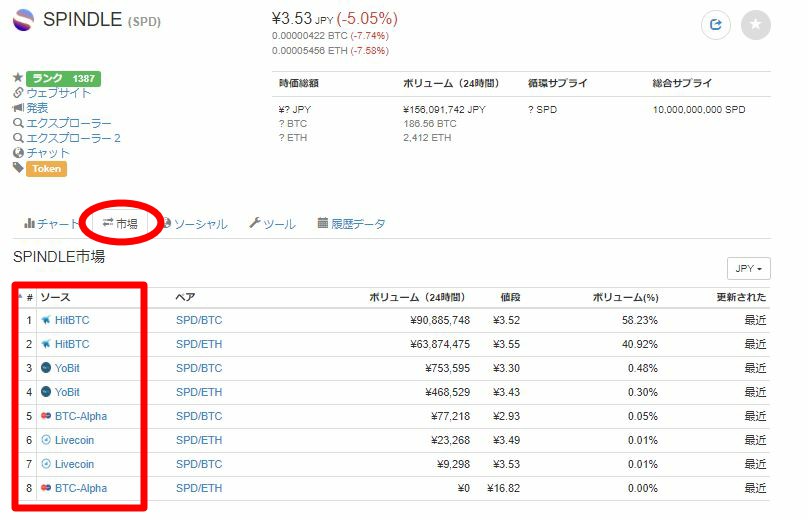Open BTC-Alpha link in row 8
The width and height of the screenshot is (808, 520).
[x=81, y=488]
